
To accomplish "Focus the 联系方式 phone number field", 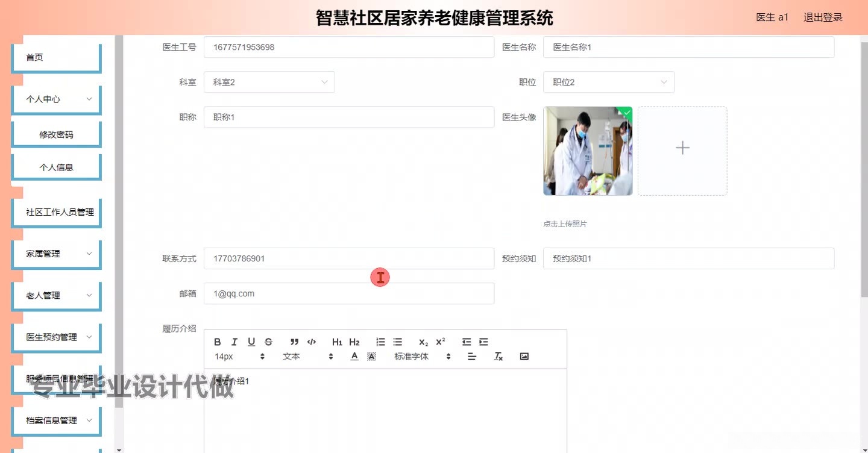I will 349,258.
